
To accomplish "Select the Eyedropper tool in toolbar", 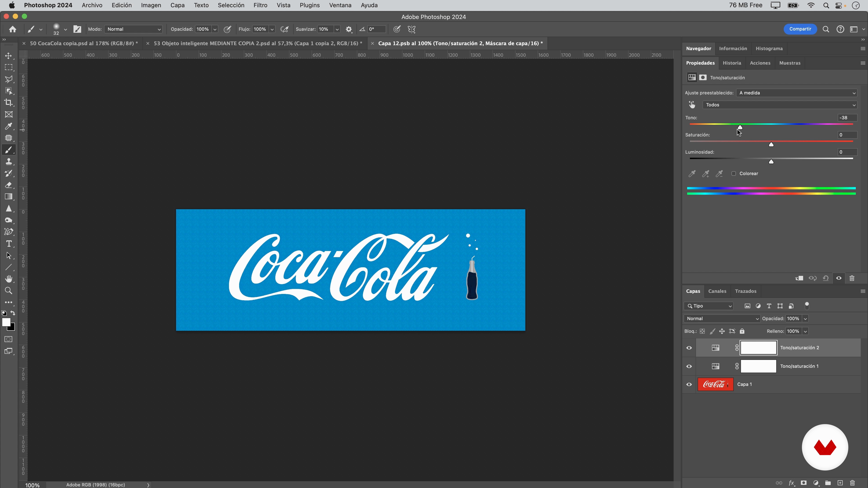I will tap(8, 126).
